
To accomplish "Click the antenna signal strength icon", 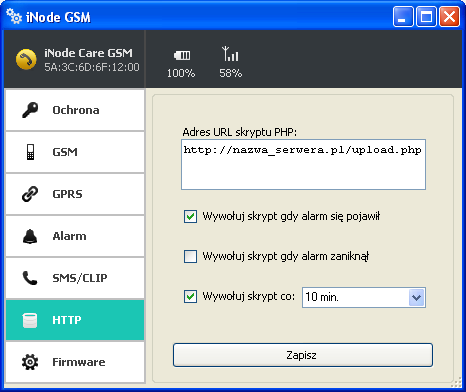I will [x=230, y=54].
